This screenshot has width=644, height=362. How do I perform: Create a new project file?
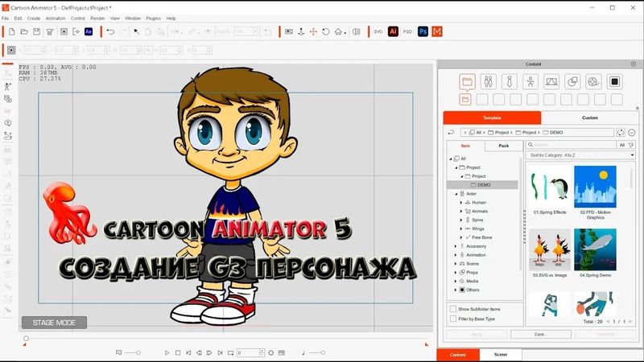12,31
